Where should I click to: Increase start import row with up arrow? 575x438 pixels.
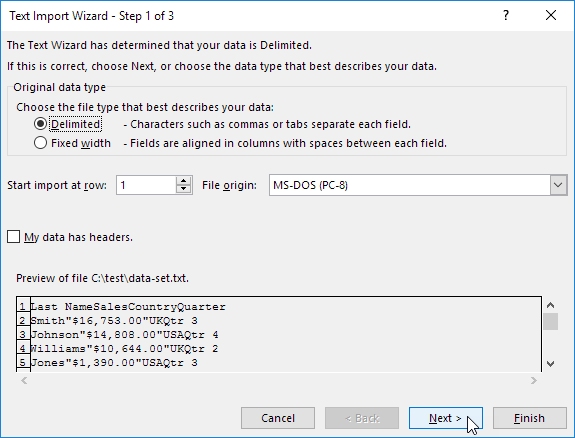183,180
